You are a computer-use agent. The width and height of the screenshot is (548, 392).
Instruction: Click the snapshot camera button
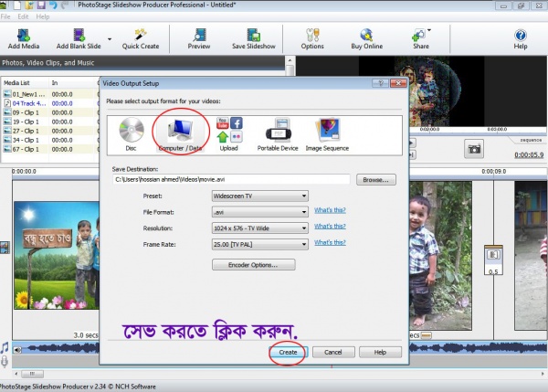coord(474,149)
